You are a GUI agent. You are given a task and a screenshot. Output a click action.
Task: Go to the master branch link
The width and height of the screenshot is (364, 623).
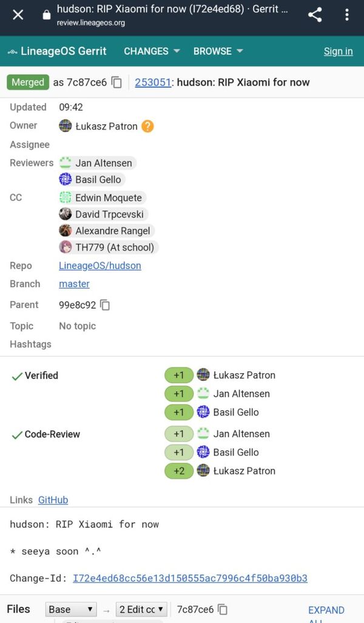pyautogui.click(x=74, y=284)
